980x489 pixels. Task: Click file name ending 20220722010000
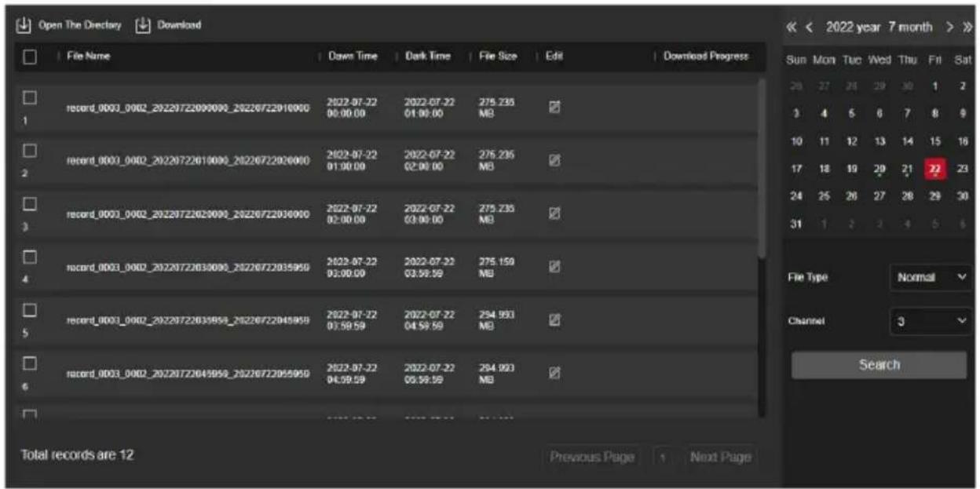(x=187, y=108)
